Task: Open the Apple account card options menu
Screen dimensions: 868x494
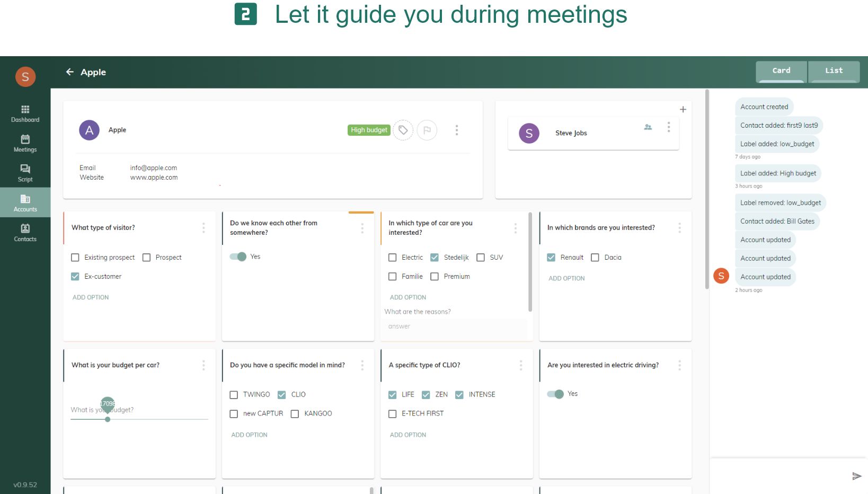Action: coord(457,130)
